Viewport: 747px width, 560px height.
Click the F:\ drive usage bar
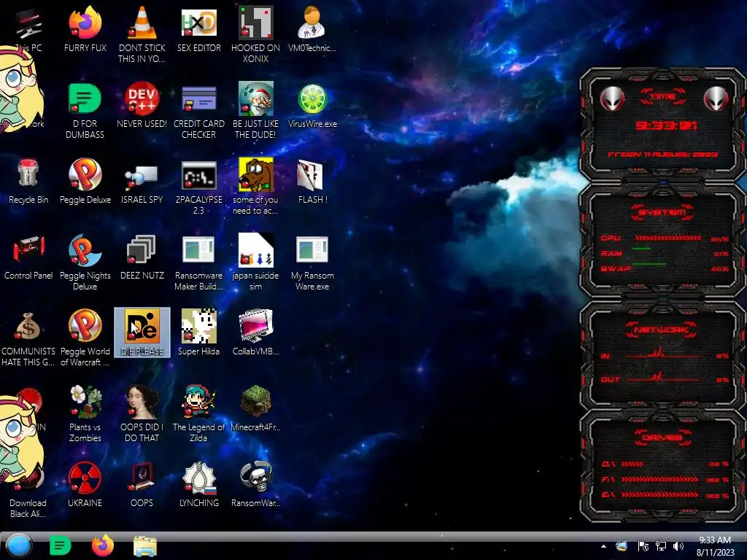(659, 480)
